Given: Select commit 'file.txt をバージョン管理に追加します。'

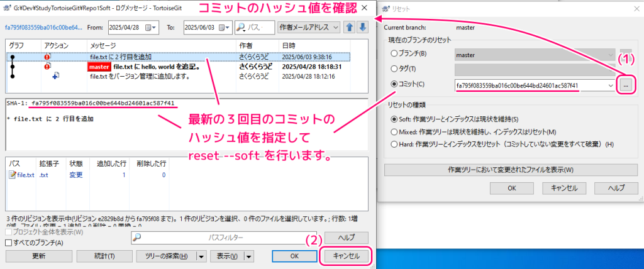Looking at the screenshot, I should click(140, 76).
